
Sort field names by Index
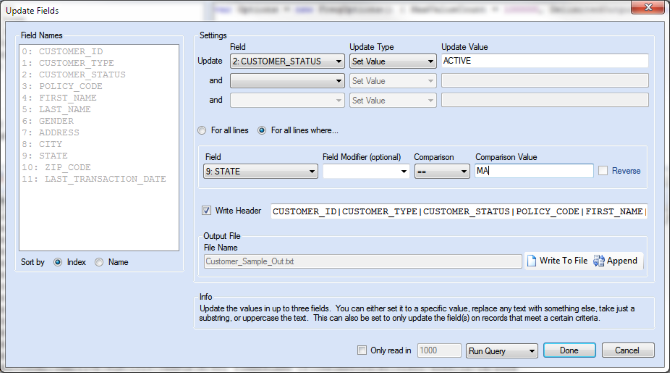tap(58, 262)
